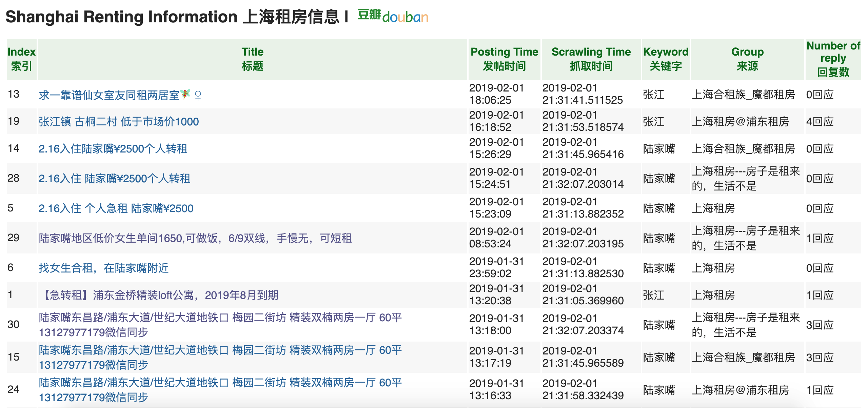Open 找女生合租 listing link
This screenshot has height=408, width=868.
point(103,268)
